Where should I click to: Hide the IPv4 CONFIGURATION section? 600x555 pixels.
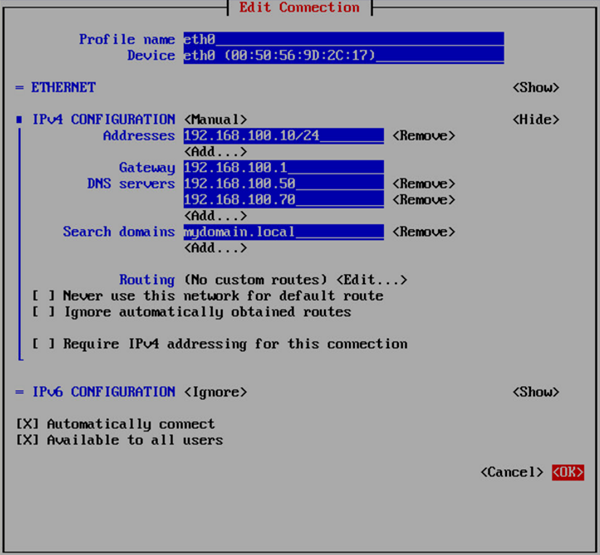536,119
